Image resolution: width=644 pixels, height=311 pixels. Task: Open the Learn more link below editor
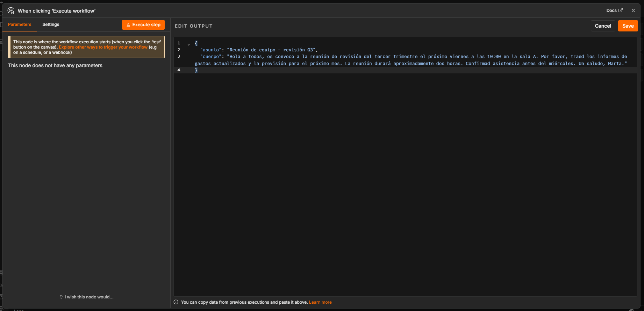(x=320, y=302)
